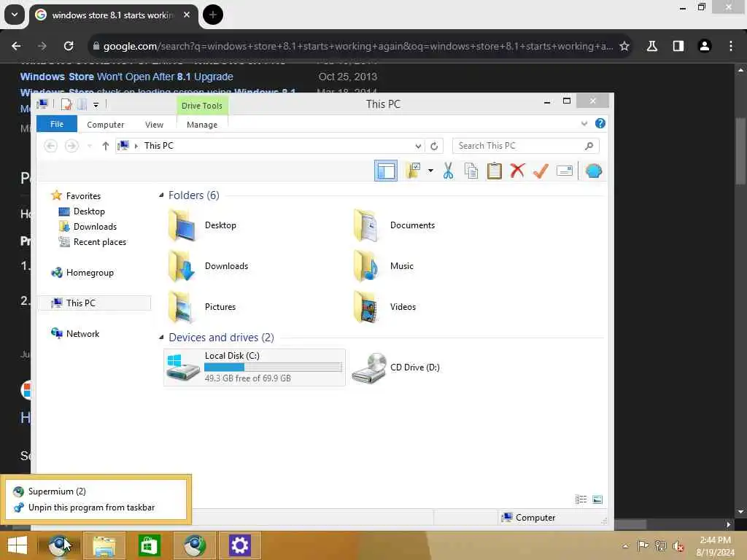Reload the browser page

[x=69, y=46]
